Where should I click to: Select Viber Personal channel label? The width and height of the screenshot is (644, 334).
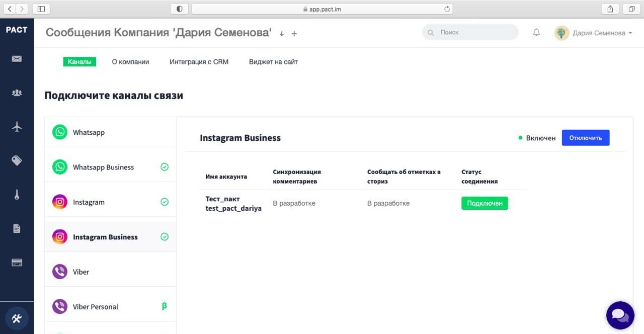tap(96, 307)
